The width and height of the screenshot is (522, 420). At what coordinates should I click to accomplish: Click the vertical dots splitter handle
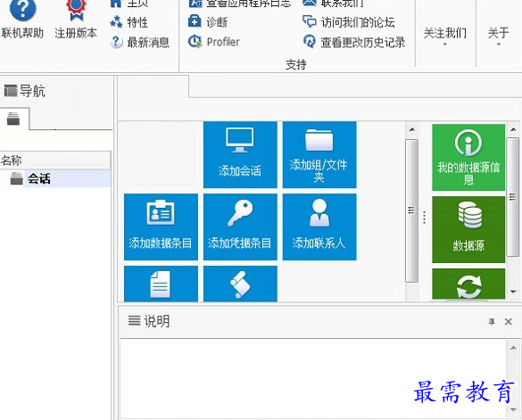pos(424,218)
